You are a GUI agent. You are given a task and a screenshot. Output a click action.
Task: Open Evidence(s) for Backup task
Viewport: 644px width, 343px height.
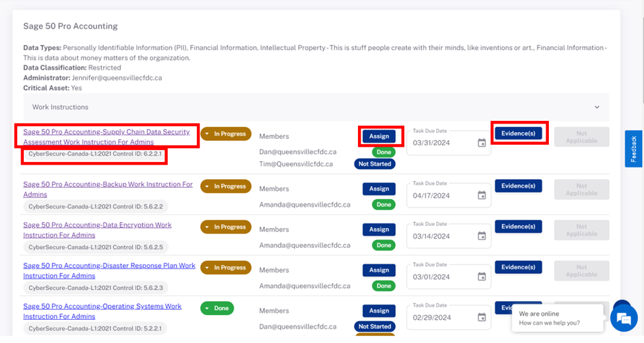click(518, 186)
